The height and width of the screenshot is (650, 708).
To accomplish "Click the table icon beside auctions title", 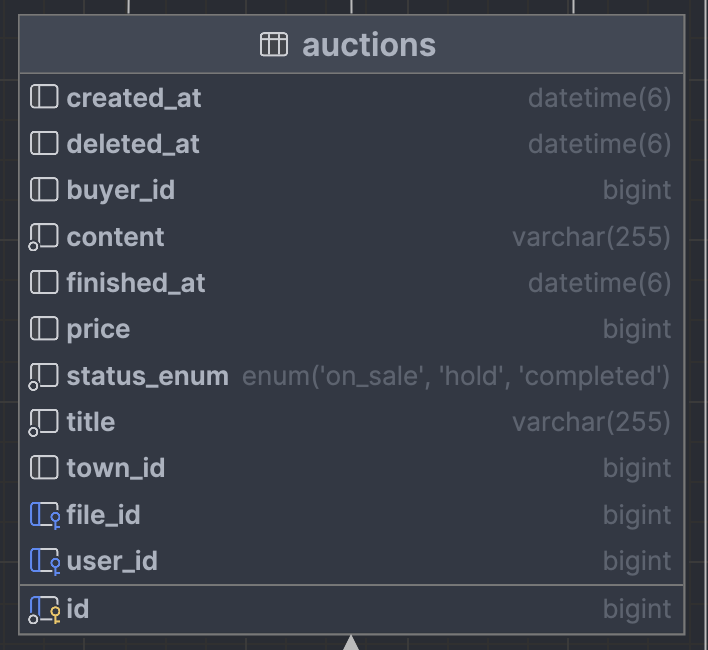I will 274,45.
